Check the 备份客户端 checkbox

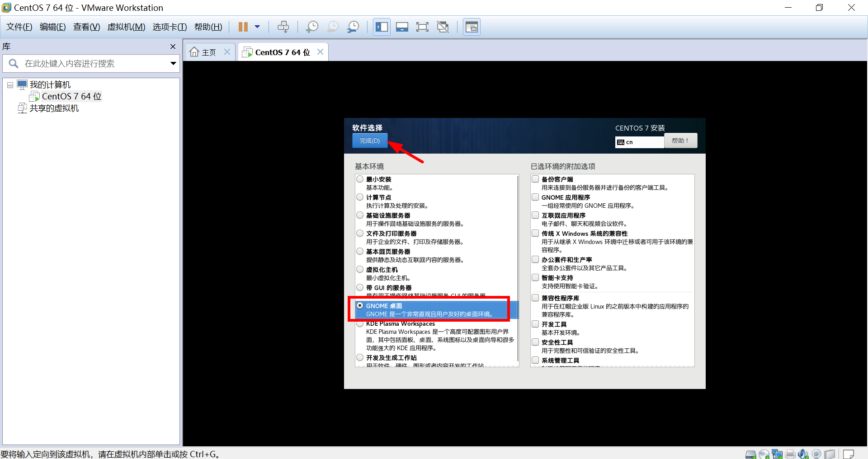[x=535, y=179]
